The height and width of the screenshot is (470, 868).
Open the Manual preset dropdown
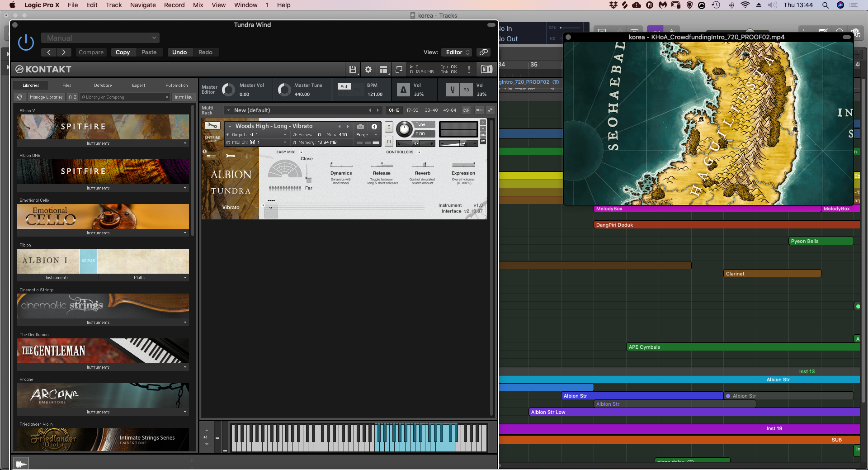coord(100,38)
